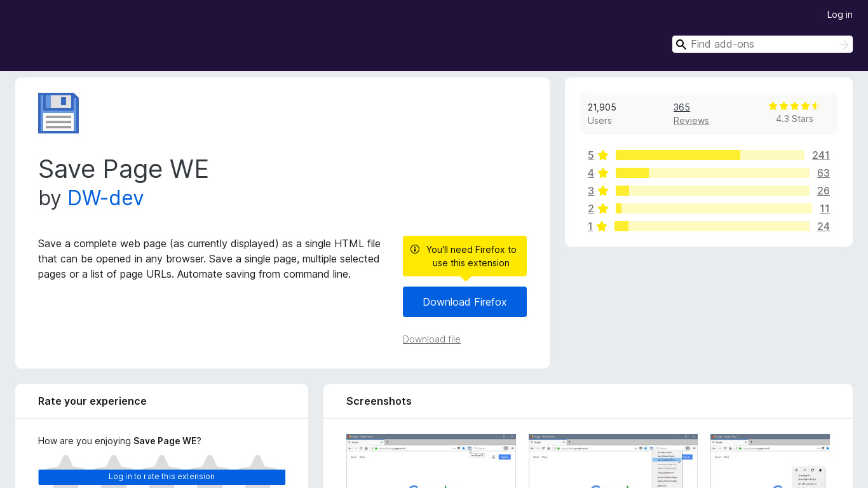Open the 26 three-star reviews count
The height and width of the screenshot is (488, 868).
point(824,191)
